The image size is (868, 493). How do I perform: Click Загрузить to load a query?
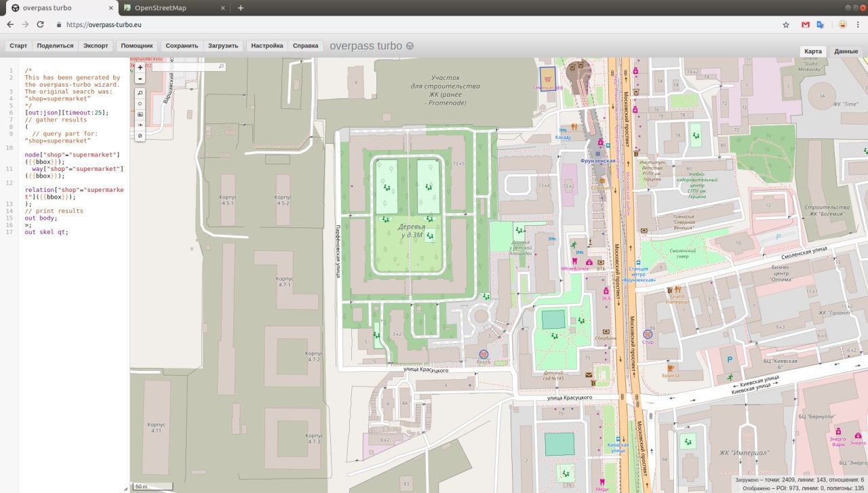(x=223, y=46)
